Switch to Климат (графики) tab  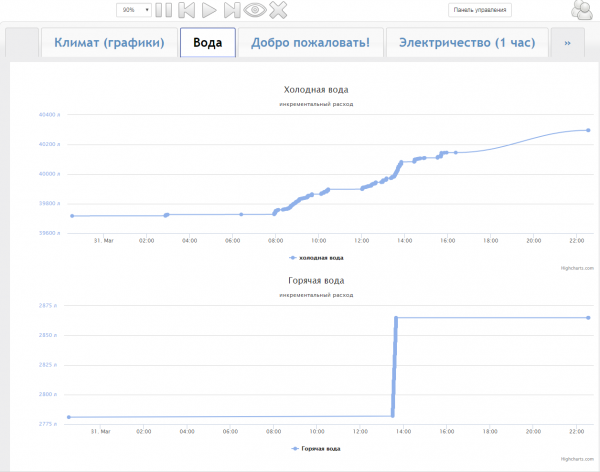[109, 43]
